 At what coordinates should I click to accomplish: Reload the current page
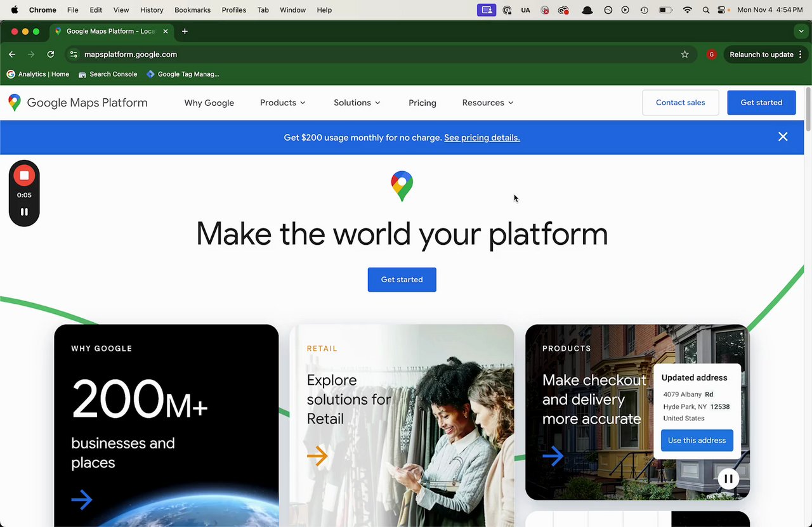point(51,55)
